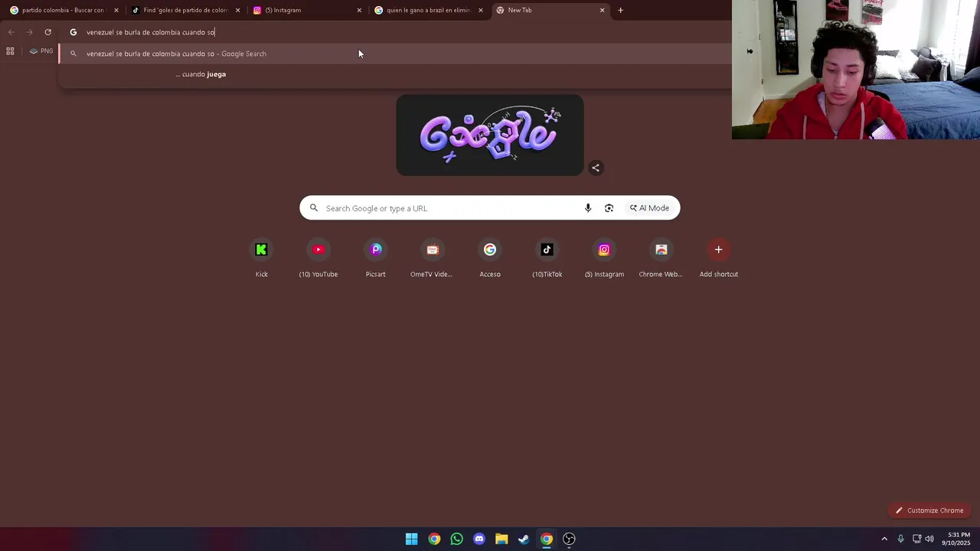The height and width of the screenshot is (551, 980).
Task: Open volume control in system tray
Action: point(929,539)
